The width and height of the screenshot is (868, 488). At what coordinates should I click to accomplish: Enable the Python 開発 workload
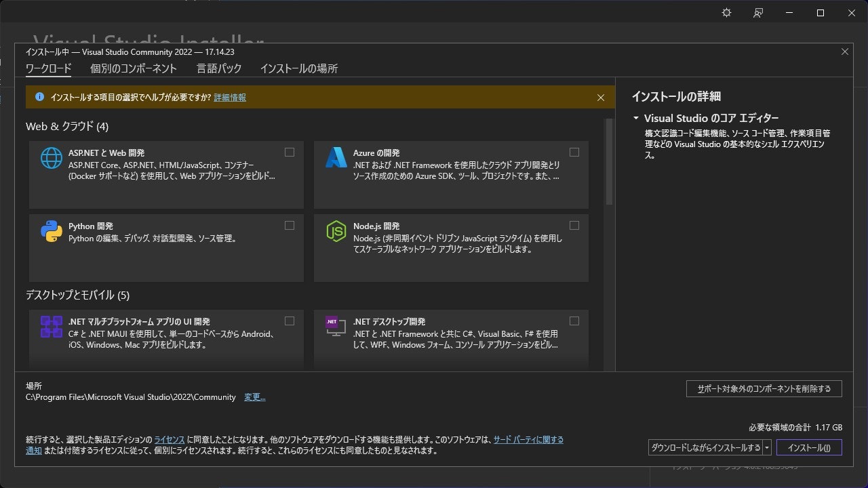(x=290, y=225)
